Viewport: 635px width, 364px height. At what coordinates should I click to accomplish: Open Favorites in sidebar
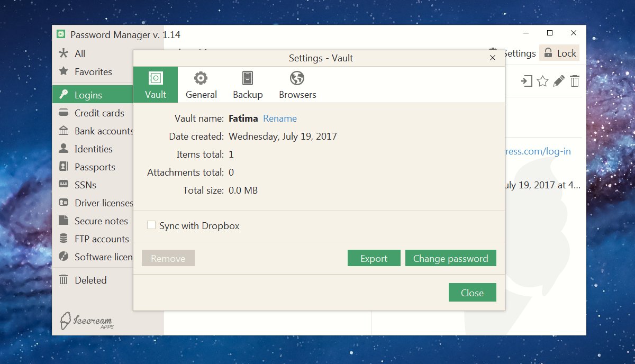pos(93,71)
